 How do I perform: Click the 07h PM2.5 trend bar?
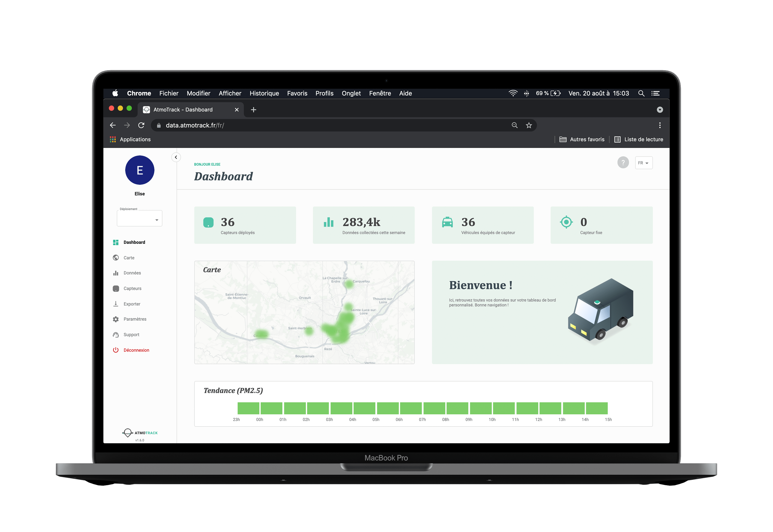(x=434, y=408)
